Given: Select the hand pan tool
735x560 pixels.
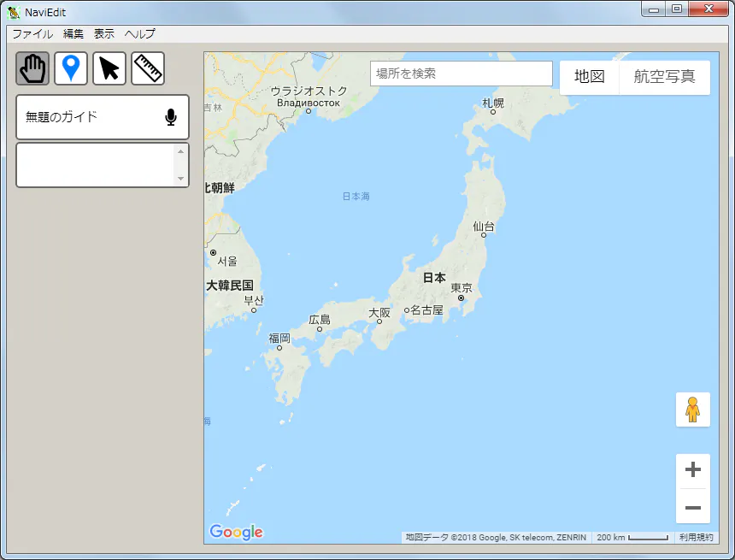Looking at the screenshot, I should (x=32, y=68).
